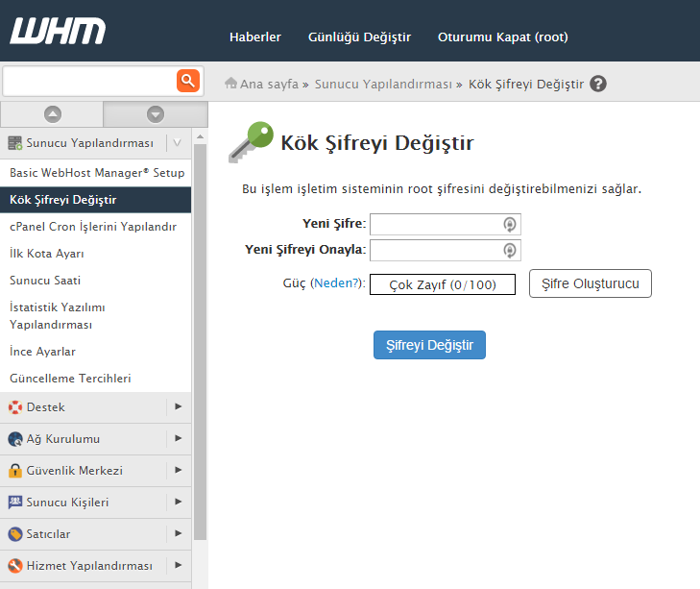Click Oturumu Kapat (root) to log out
This screenshot has width=700, height=589.
(x=502, y=37)
